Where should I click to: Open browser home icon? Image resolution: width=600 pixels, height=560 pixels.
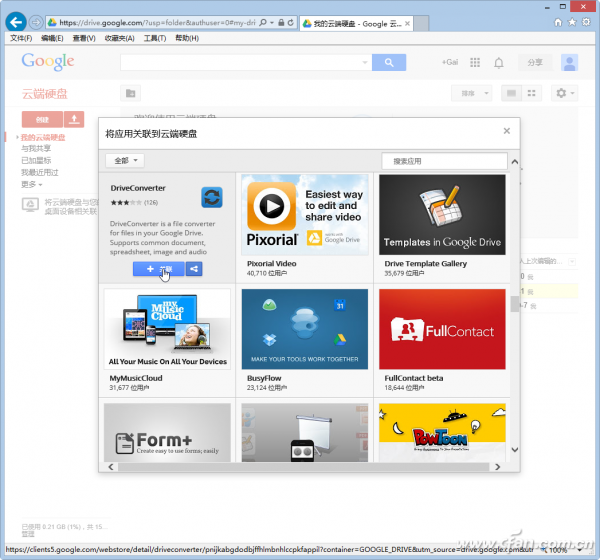pos(558,22)
